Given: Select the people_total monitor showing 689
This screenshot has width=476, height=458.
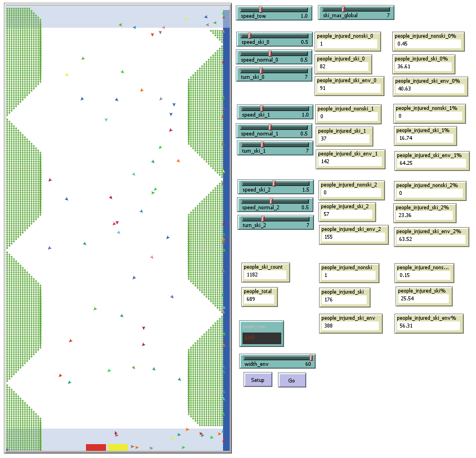Looking at the screenshot, I should (x=260, y=297).
